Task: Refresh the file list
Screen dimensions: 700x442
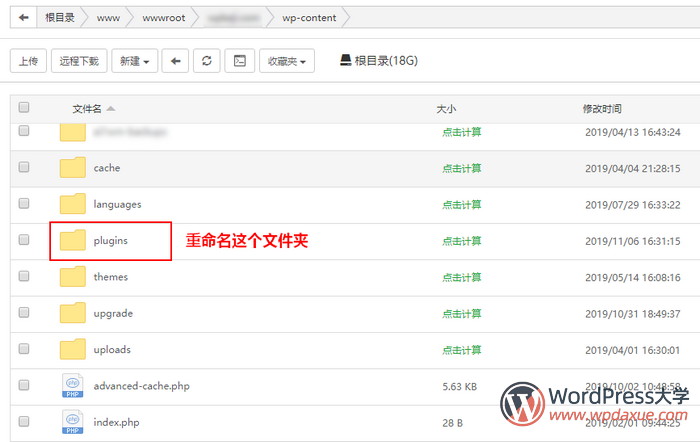Action: 207,61
